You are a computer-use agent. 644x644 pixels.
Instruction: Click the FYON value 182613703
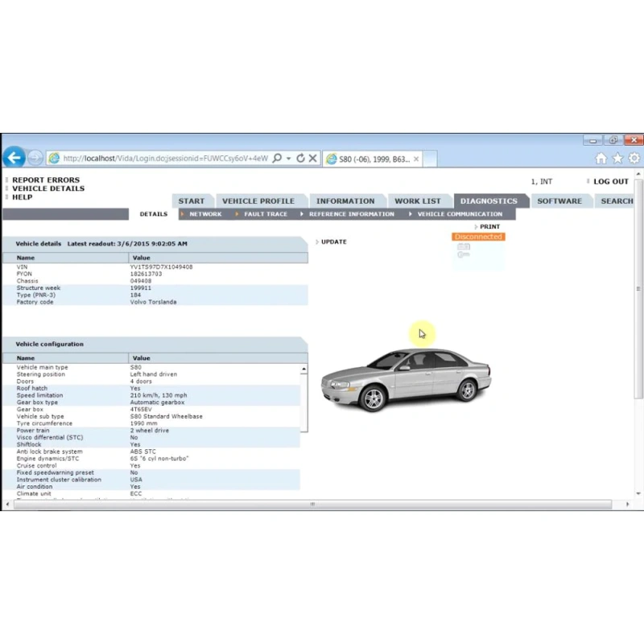pos(146,274)
